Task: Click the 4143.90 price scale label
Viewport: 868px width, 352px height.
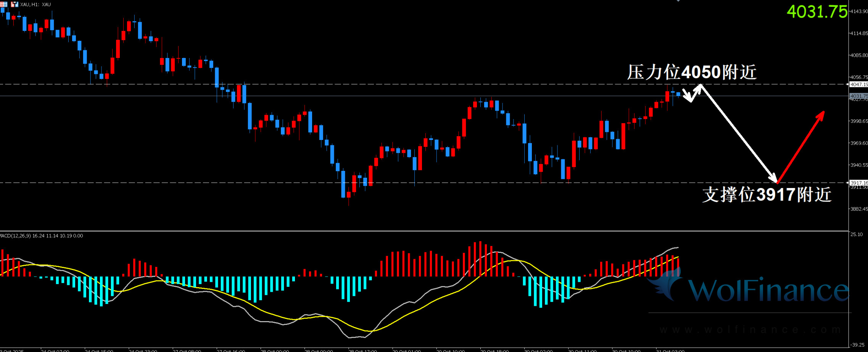Action: click(858, 11)
